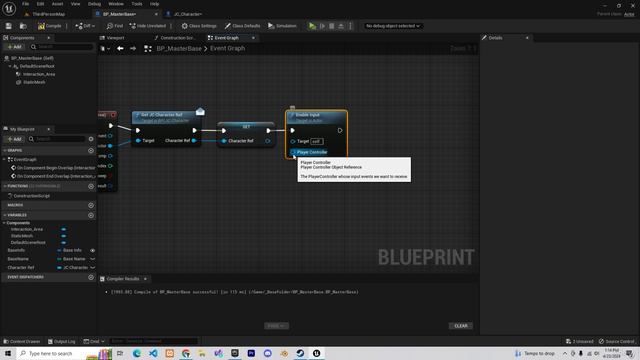Collapse the Components variable category
640x360 pixels.
(x=4, y=223)
